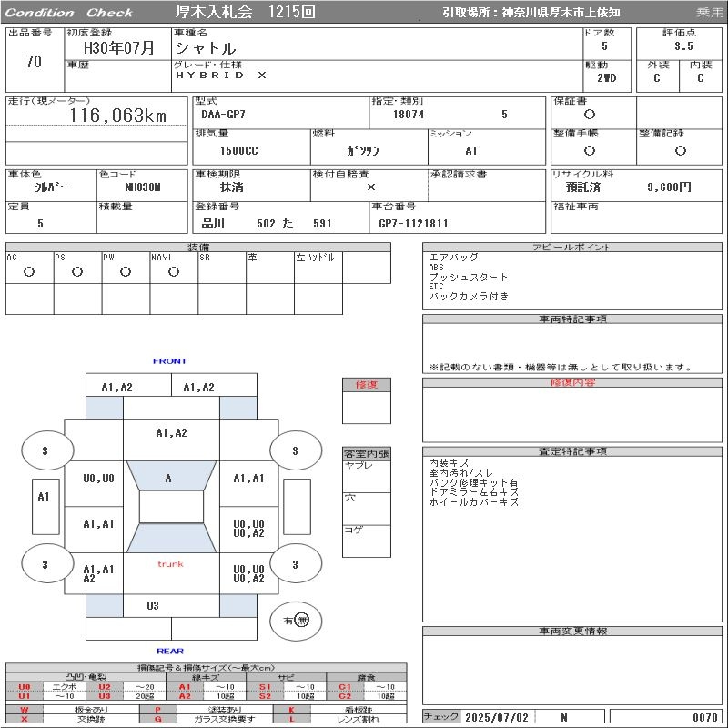Click the × mark under 検付自賠責
Screen dimensions: 728x728
pos(371,187)
